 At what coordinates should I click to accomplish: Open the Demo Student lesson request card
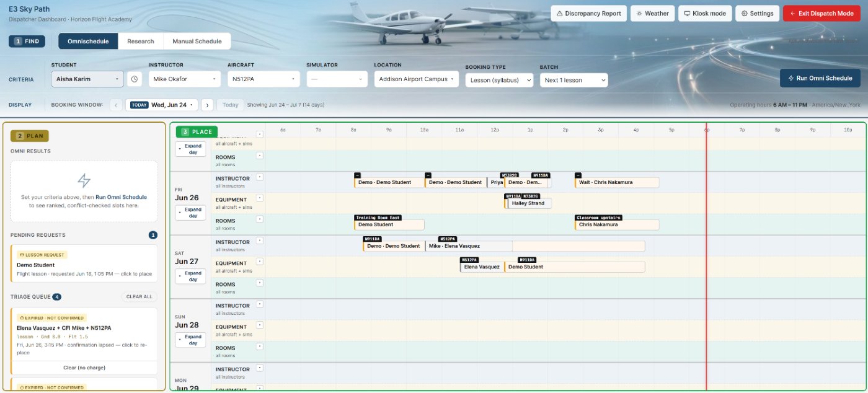(x=84, y=265)
